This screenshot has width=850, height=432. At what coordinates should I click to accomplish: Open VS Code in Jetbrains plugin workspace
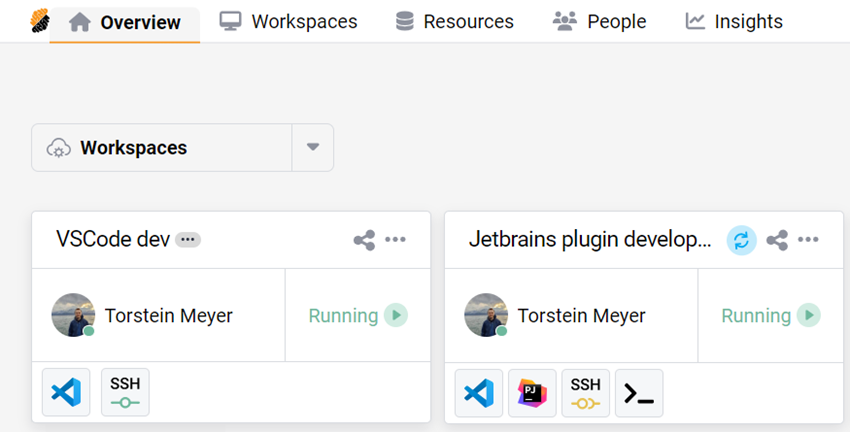point(479,393)
